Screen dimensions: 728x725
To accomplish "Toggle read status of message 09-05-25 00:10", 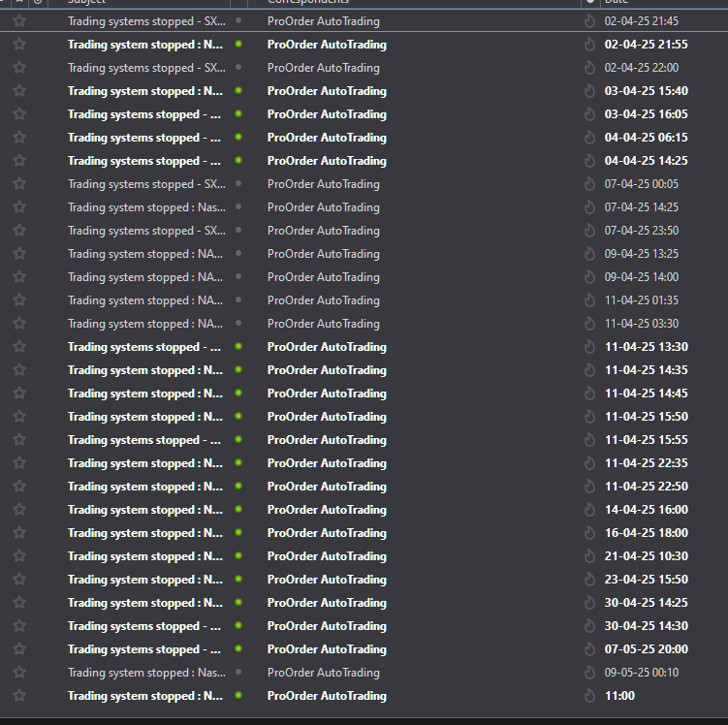I will [x=238, y=672].
